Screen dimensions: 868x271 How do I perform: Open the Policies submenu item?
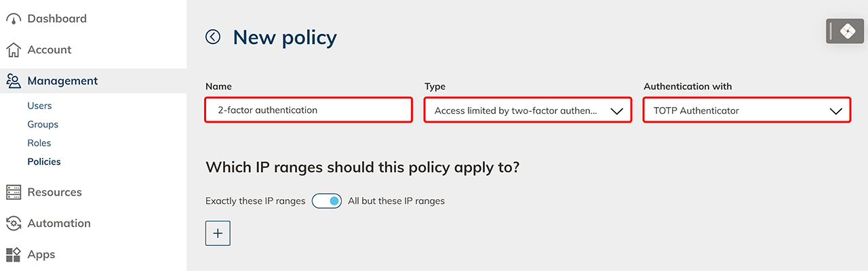[44, 162]
